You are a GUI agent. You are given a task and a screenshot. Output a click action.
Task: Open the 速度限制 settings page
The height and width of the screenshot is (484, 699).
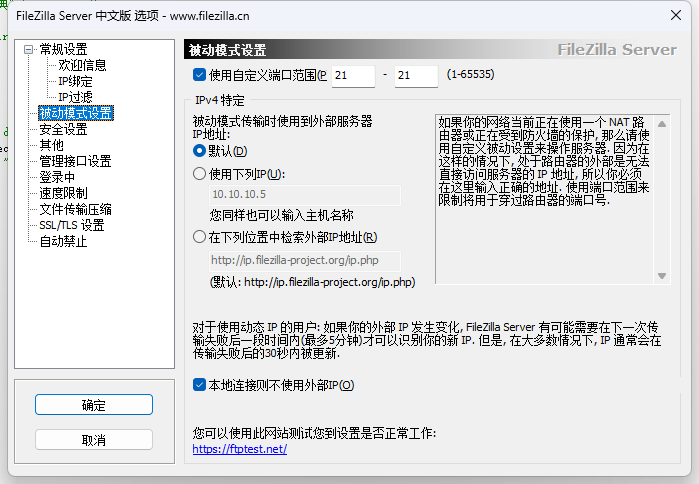(x=63, y=193)
